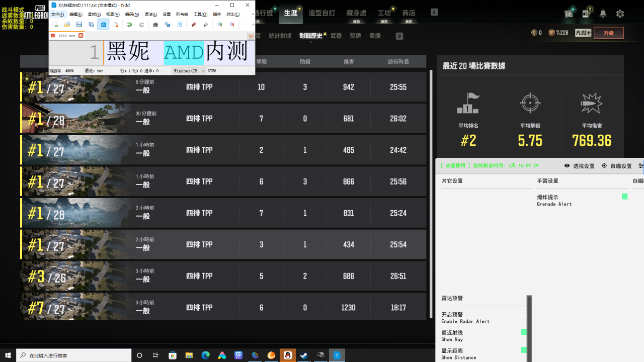This screenshot has width=644, height=362.
Task: Switch to the 武器 tab
Action: coord(336,36)
